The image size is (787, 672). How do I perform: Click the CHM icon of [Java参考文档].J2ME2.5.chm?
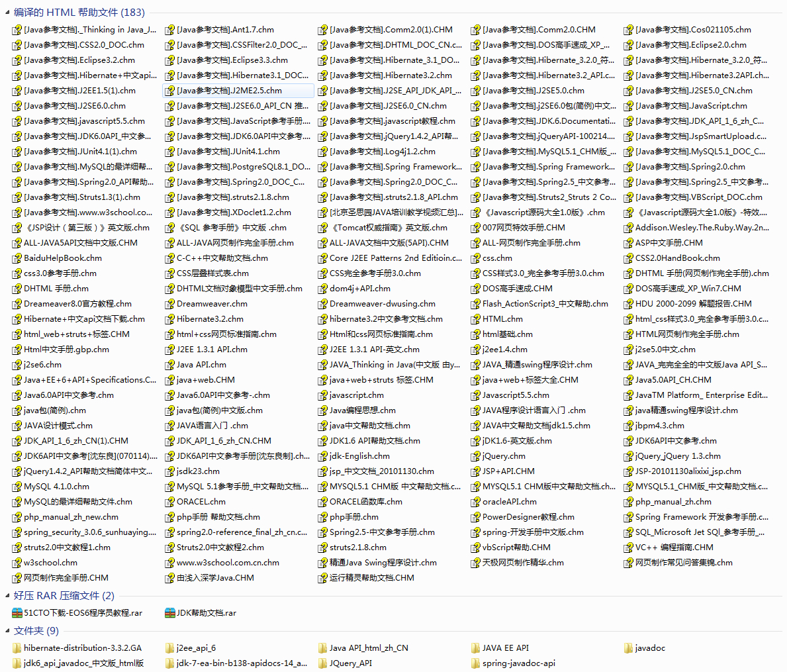[x=169, y=91]
